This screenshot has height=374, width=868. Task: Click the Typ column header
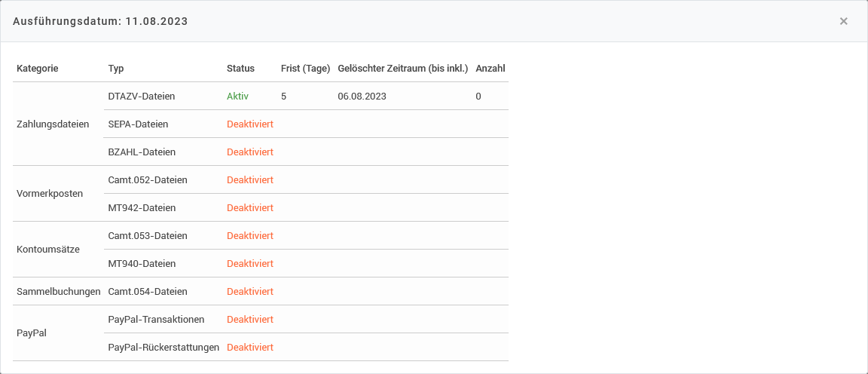coord(116,69)
